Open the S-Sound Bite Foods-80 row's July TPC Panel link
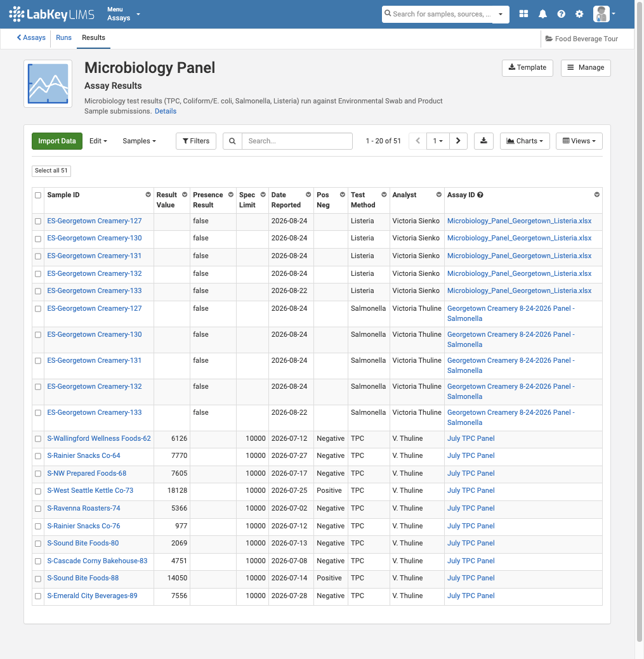Viewport: 644px width, 659px height. [471, 544]
